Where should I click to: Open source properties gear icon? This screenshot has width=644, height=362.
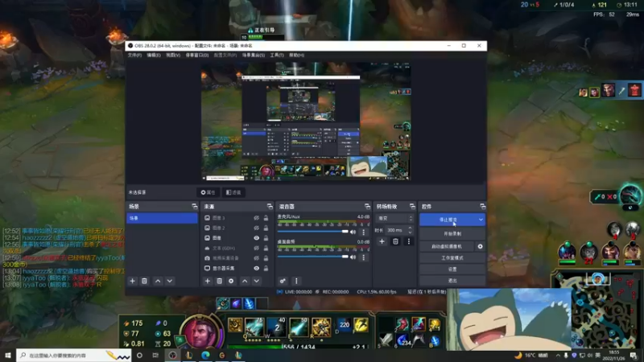click(231, 281)
